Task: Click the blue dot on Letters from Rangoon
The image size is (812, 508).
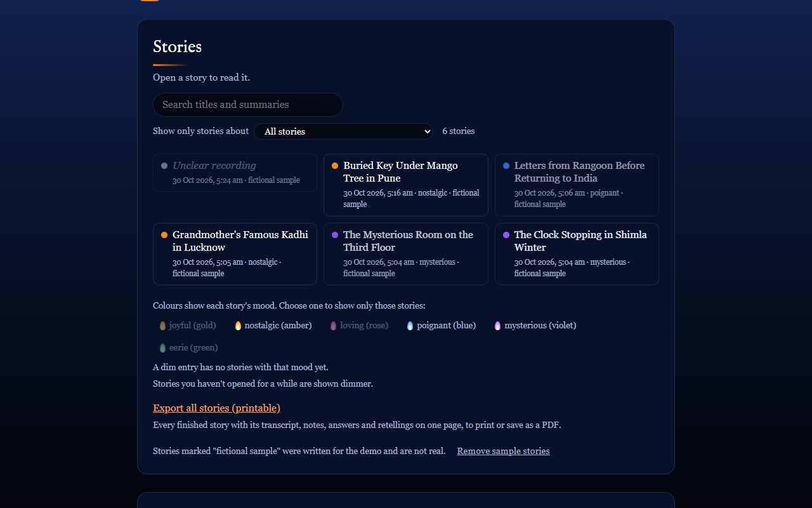Action: tap(506, 166)
